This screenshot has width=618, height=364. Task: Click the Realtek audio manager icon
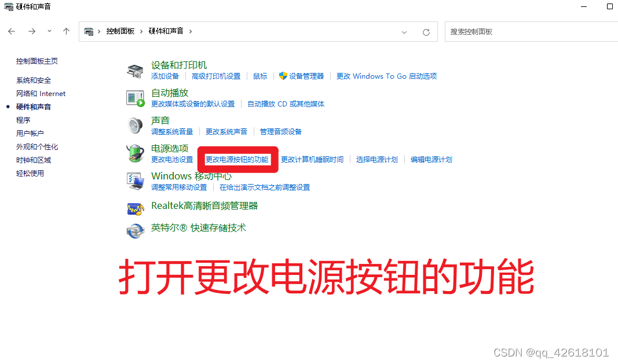pyautogui.click(x=135, y=209)
